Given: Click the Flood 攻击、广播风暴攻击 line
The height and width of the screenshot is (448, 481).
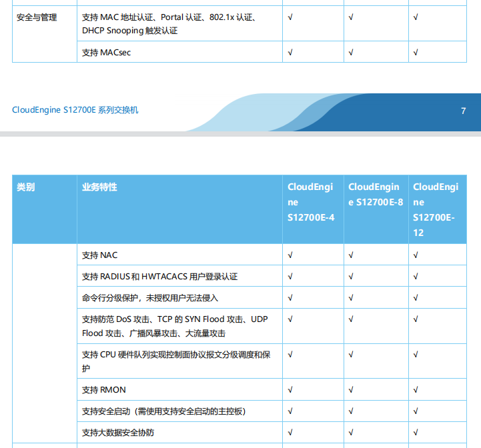Looking at the screenshot, I should pos(153,333).
